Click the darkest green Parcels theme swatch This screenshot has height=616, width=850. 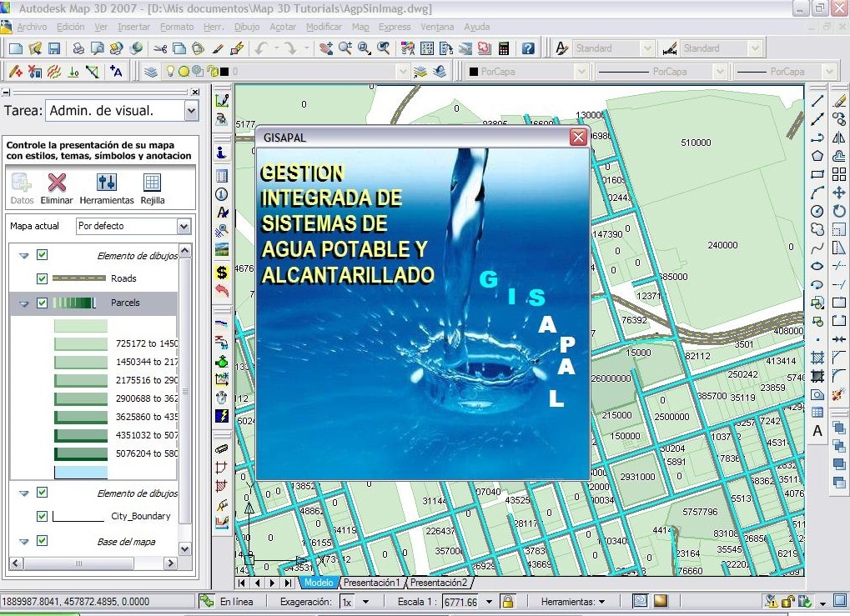pyautogui.click(x=81, y=454)
